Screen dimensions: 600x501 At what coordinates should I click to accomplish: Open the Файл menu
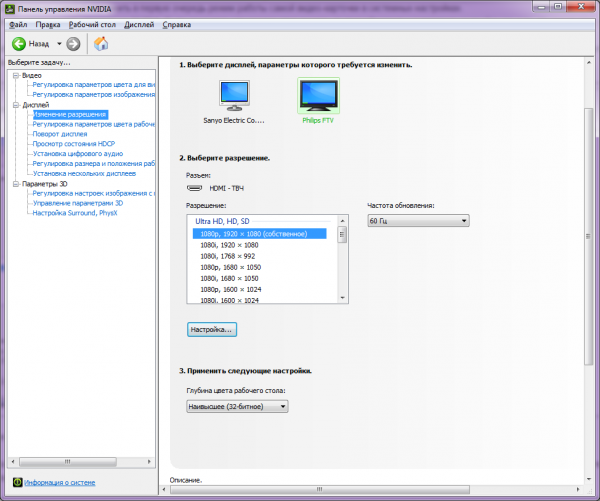(18, 24)
